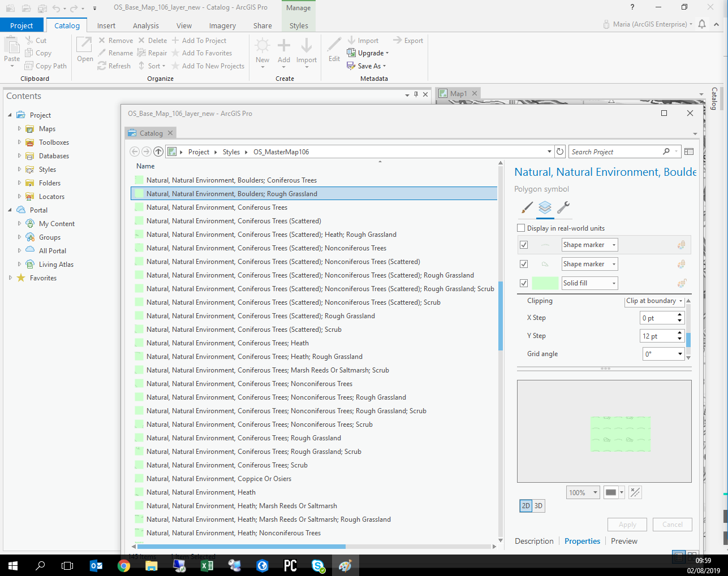
Task: Click the New style item icon
Action: click(262, 46)
